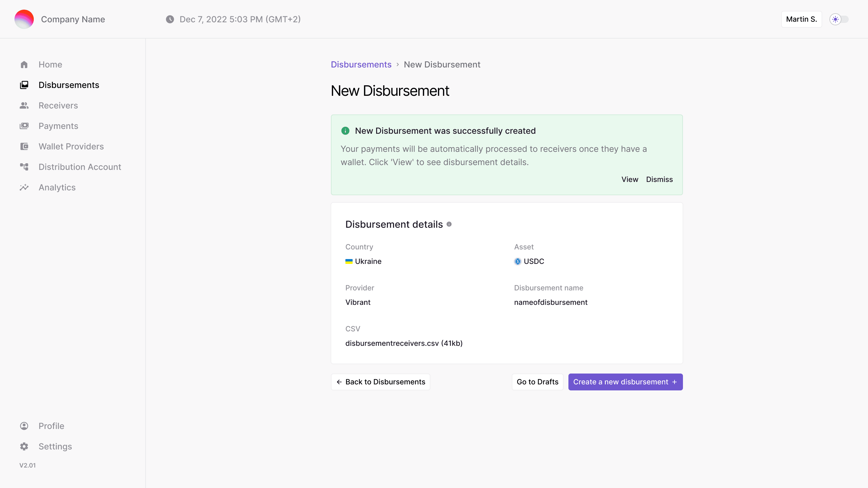Dismiss the success notification
868x488 pixels.
659,180
